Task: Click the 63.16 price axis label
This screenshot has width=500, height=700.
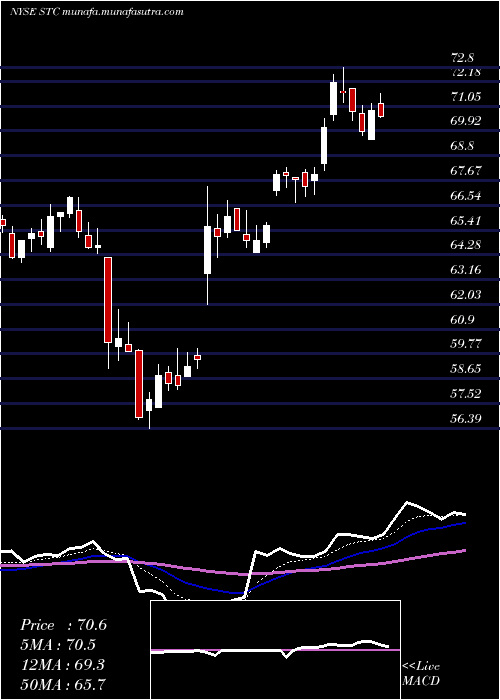Action: pyautogui.click(x=466, y=269)
